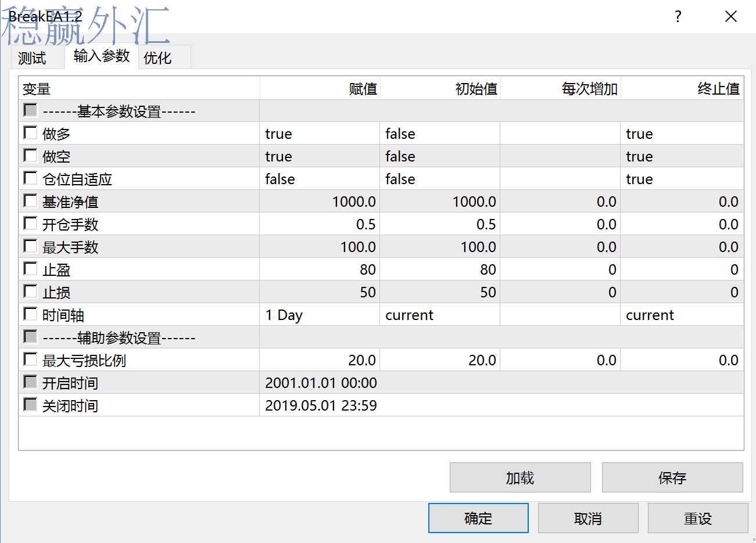Edit 开仓手数 value cell 0.5

click(320, 224)
